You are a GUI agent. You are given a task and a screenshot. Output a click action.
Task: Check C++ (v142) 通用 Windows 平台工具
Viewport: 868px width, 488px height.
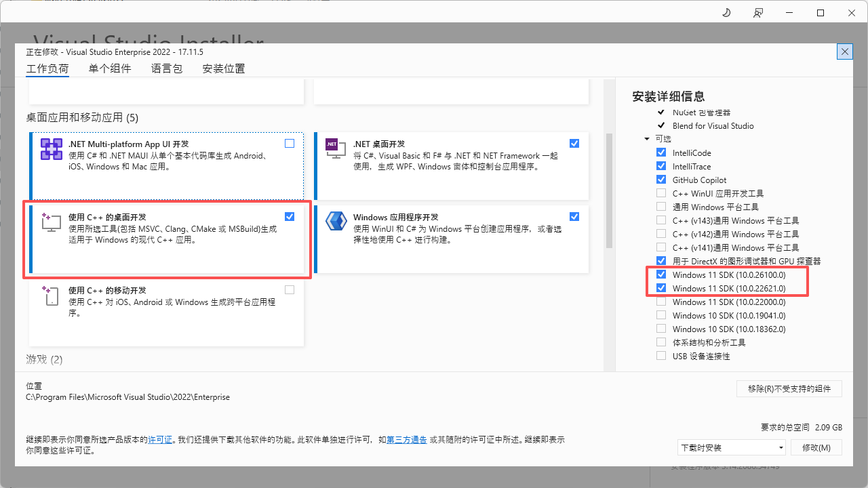[661, 234]
